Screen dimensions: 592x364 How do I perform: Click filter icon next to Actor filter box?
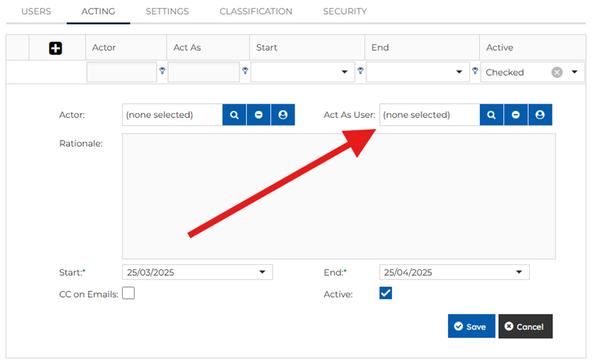click(x=162, y=71)
